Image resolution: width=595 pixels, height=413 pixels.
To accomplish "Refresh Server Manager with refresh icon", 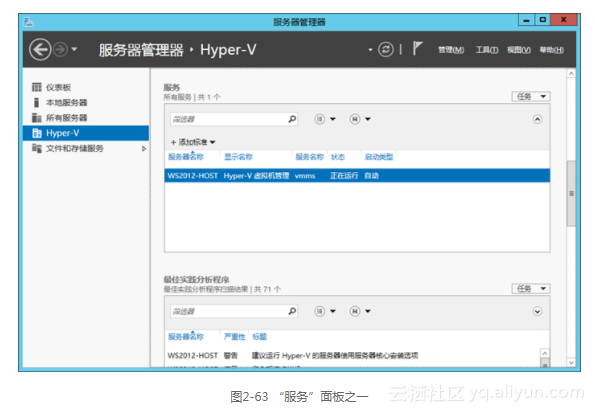I will [386, 49].
